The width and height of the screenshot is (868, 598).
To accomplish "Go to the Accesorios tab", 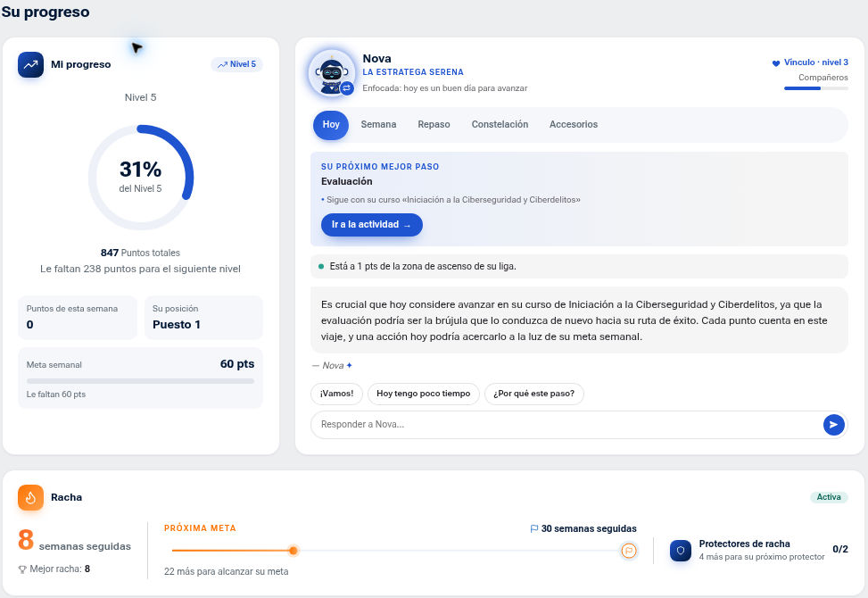I will tap(574, 125).
